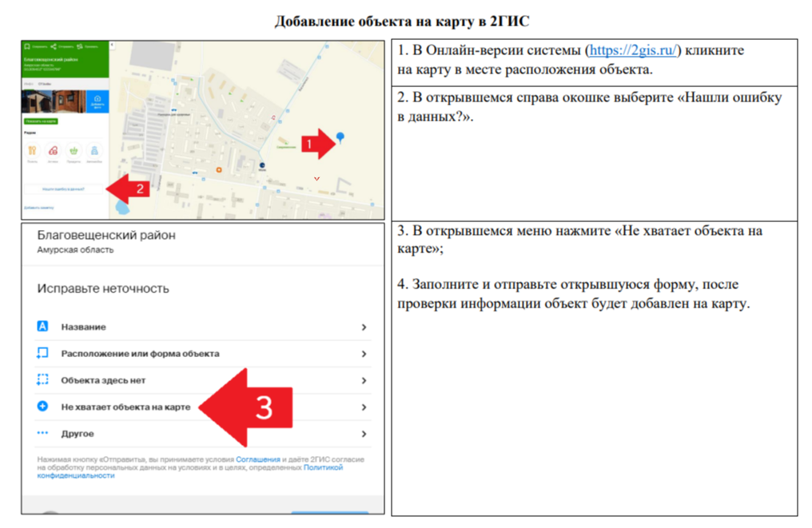Click the dark round marker on the map

[262, 165]
